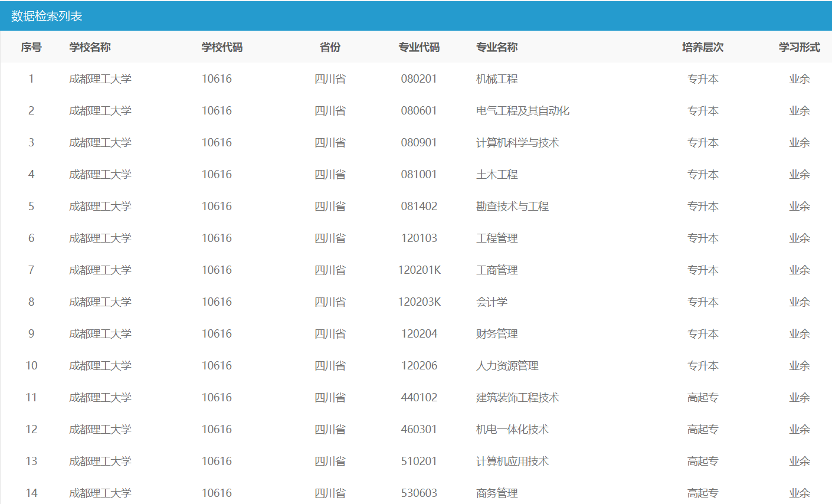Click the 学习形式 column header
The width and height of the screenshot is (832, 504).
800,47
